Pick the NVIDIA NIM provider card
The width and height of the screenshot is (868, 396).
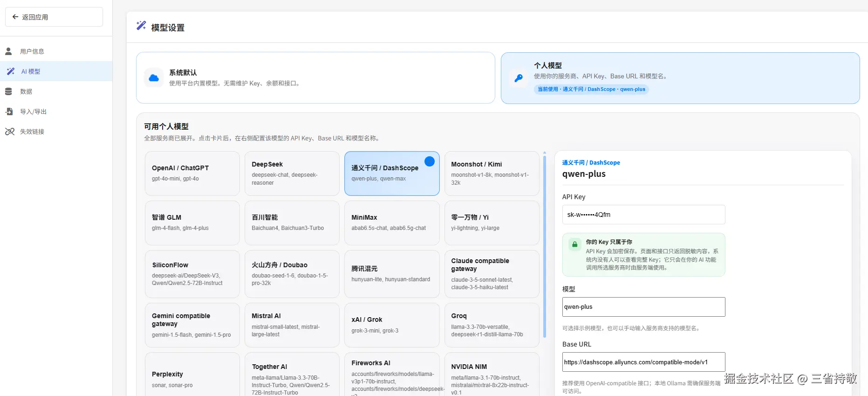coord(492,374)
